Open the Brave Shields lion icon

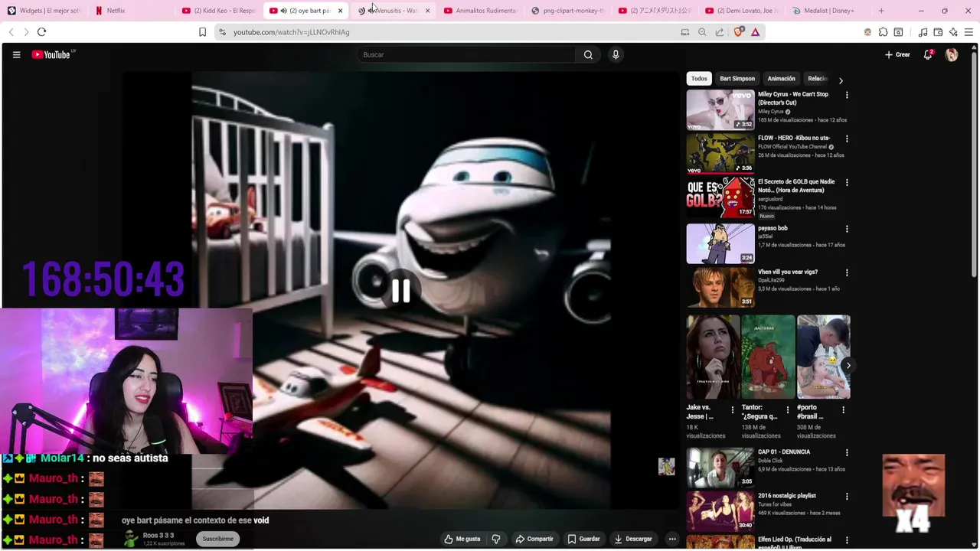pyautogui.click(x=738, y=32)
